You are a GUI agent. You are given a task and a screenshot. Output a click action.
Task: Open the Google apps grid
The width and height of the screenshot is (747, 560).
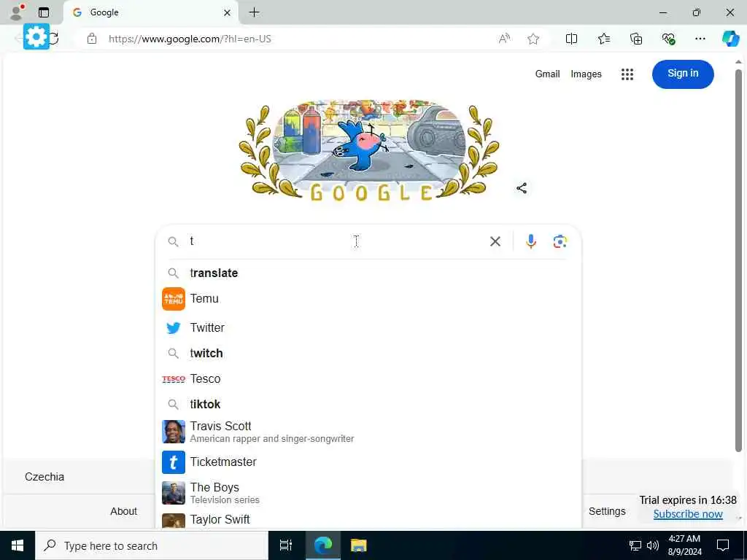[627, 74]
